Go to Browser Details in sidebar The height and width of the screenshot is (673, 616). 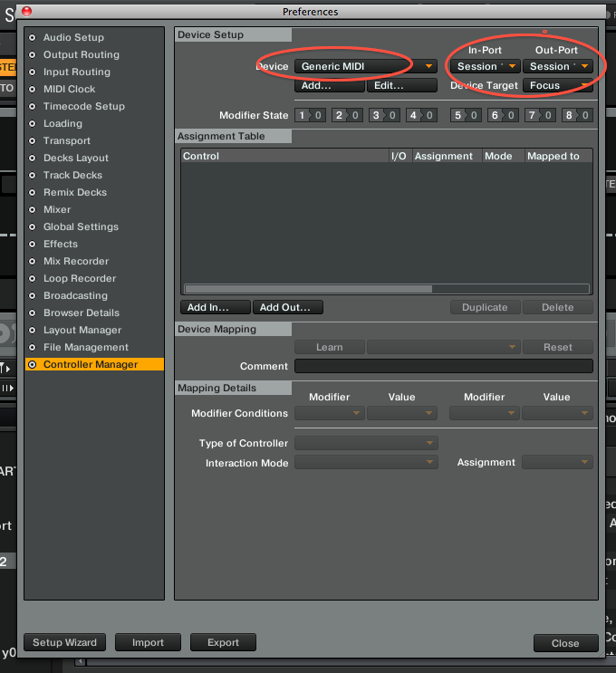[x=82, y=313]
